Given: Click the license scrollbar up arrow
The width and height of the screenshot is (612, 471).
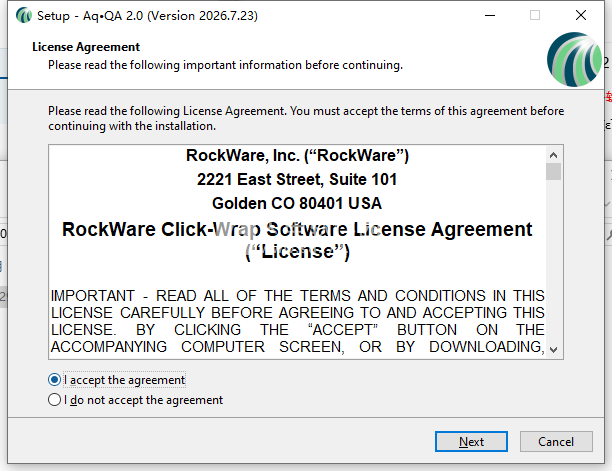Looking at the screenshot, I should (553, 155).
